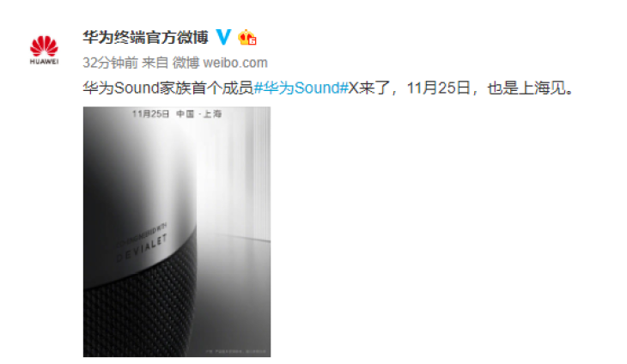Click the HUAWEI wordmark under the logo
Screen dimensions: 627x364
pyautogui.click(x=44, y=62)
